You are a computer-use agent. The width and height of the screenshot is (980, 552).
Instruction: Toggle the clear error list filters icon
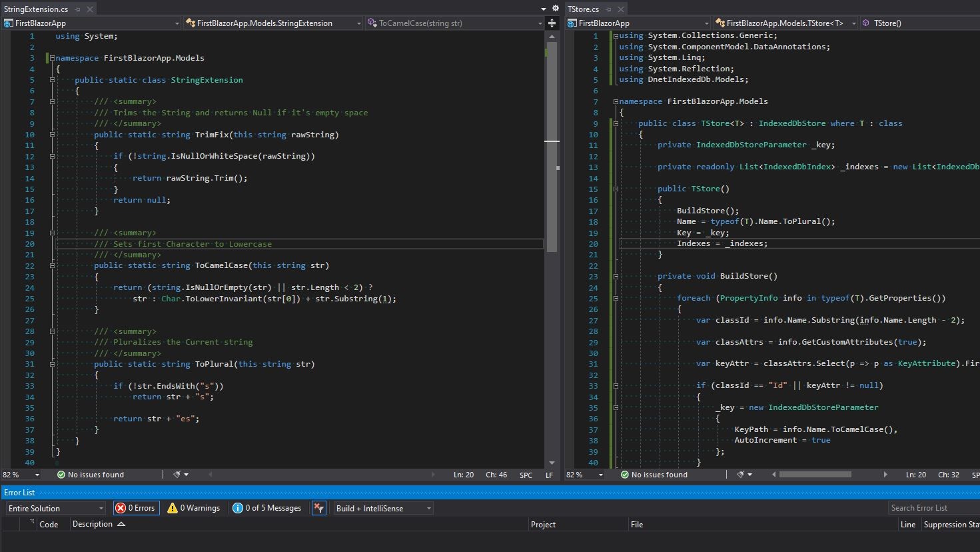[319, 508]
